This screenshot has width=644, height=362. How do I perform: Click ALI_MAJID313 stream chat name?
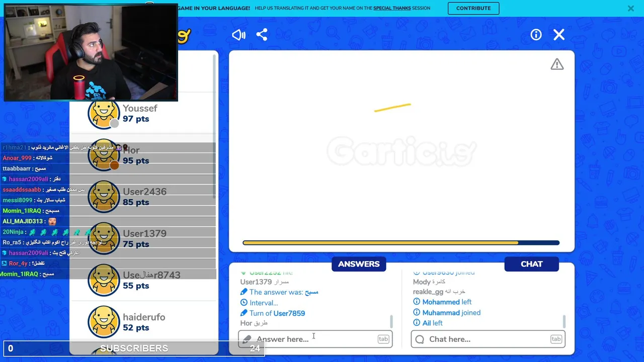(23, 221)
